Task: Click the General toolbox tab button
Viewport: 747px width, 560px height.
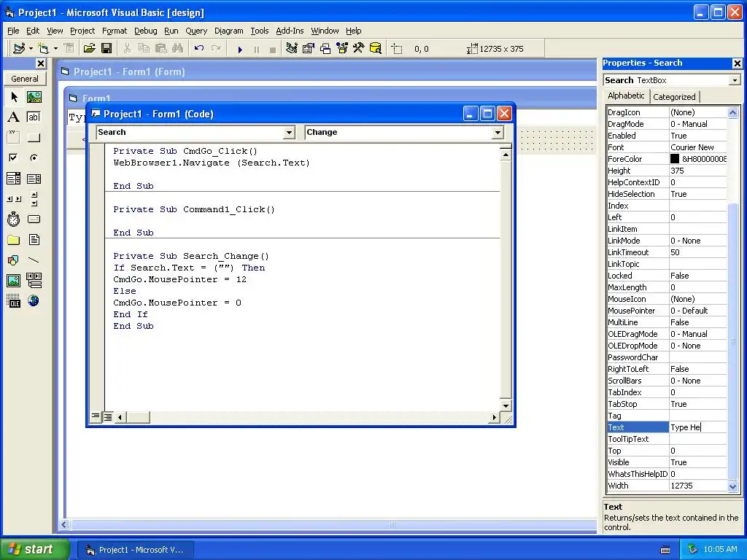Action: [x=25, y=79]
